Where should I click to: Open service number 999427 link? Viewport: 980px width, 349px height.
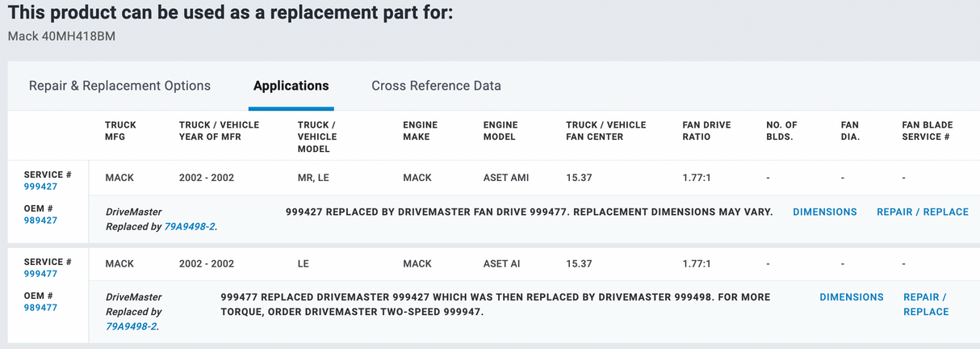click(x=40, y=187)
